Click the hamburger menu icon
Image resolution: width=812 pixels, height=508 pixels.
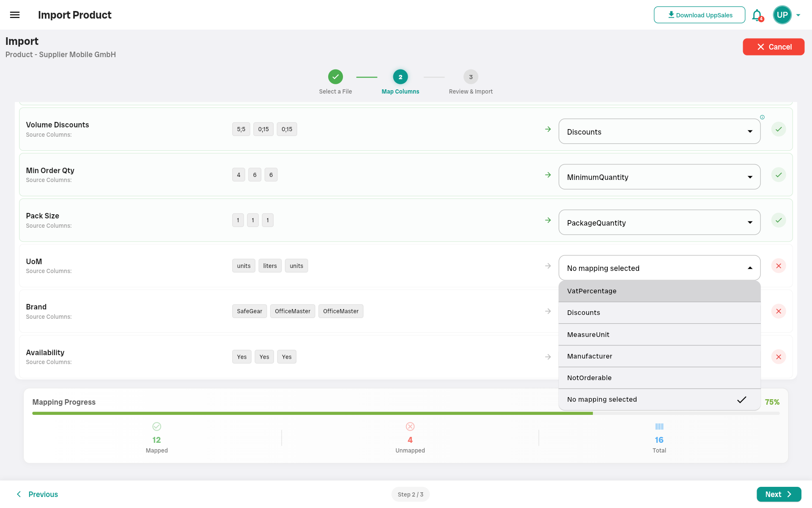[x=14, y=15]
